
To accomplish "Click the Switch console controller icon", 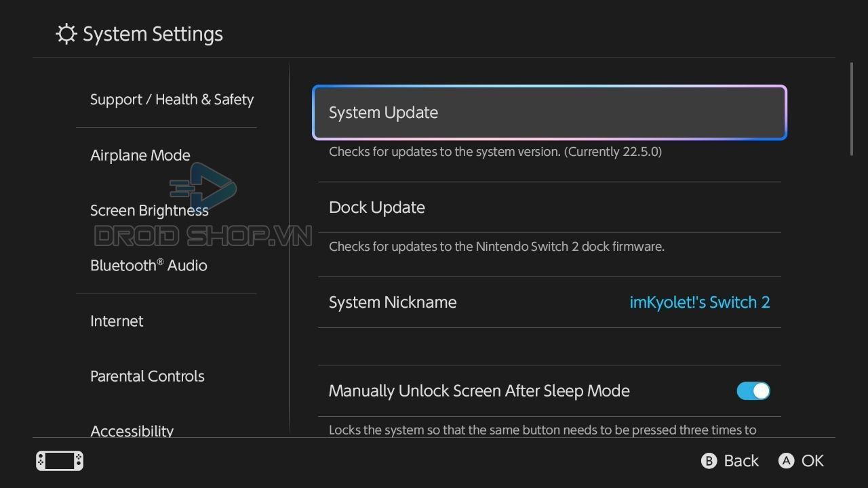I will point(60,461).
